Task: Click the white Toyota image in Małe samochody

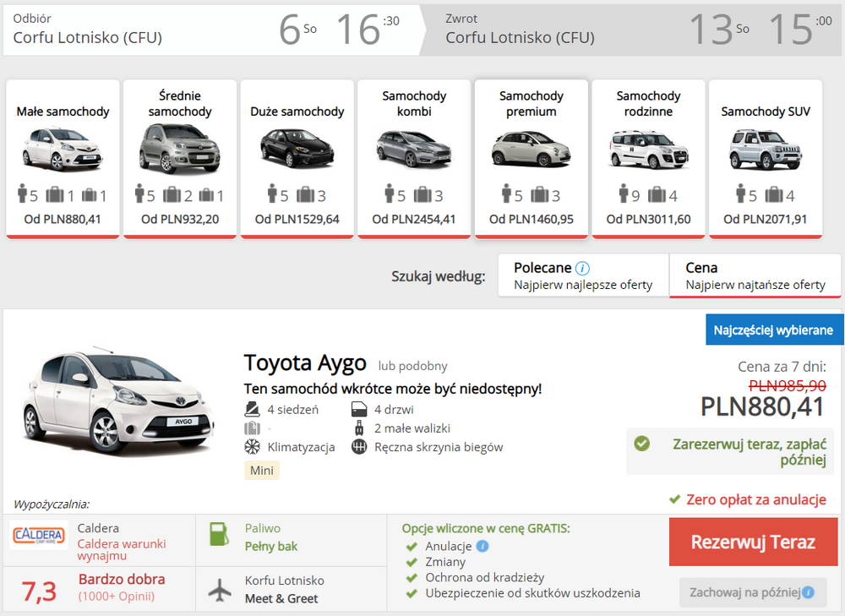Action: [63, 148]
